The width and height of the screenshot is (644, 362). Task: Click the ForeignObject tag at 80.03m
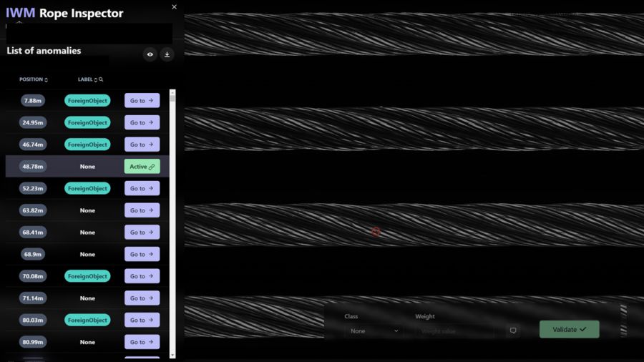coord(87,321)
